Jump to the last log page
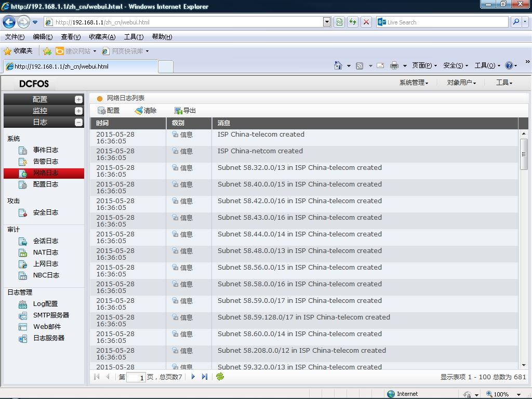532x399 pixels. (204, 377)
